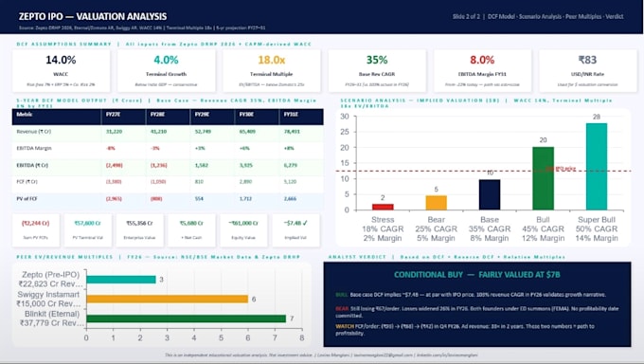Click the FY29E FCF cell 810
Viewport: 644px width, 364px height.
[x=199, y=181]
